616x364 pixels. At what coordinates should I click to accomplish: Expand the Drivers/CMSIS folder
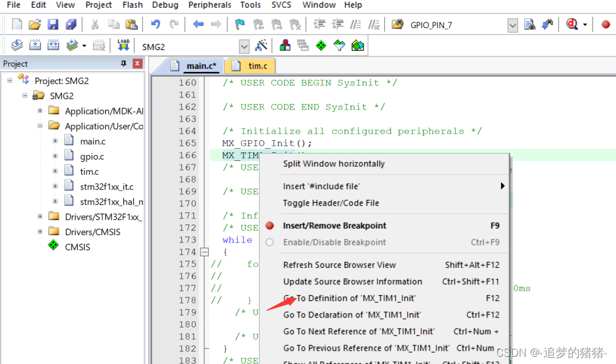point(40,232)
